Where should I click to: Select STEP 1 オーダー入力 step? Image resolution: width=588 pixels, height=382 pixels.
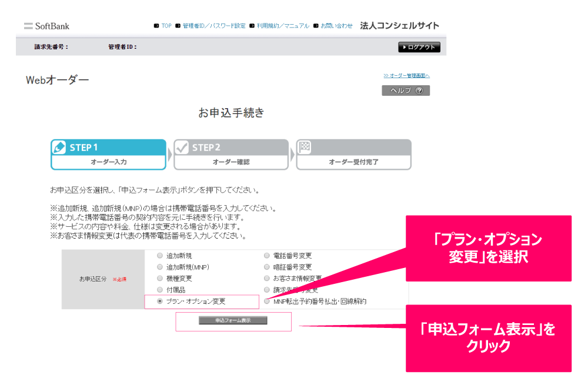[x=108, y=155]
